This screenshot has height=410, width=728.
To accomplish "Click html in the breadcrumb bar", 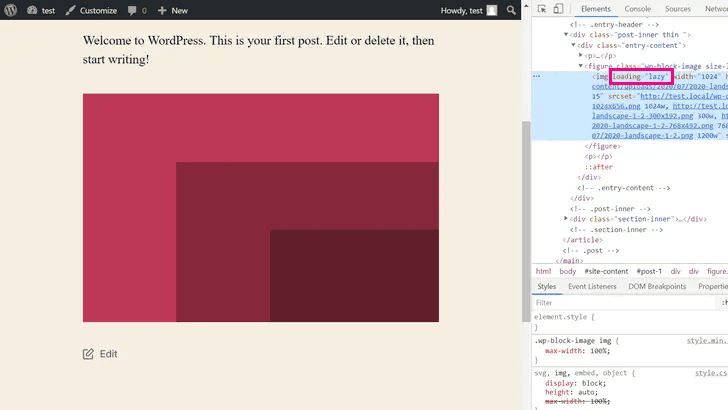I will (x=543, y=271).
